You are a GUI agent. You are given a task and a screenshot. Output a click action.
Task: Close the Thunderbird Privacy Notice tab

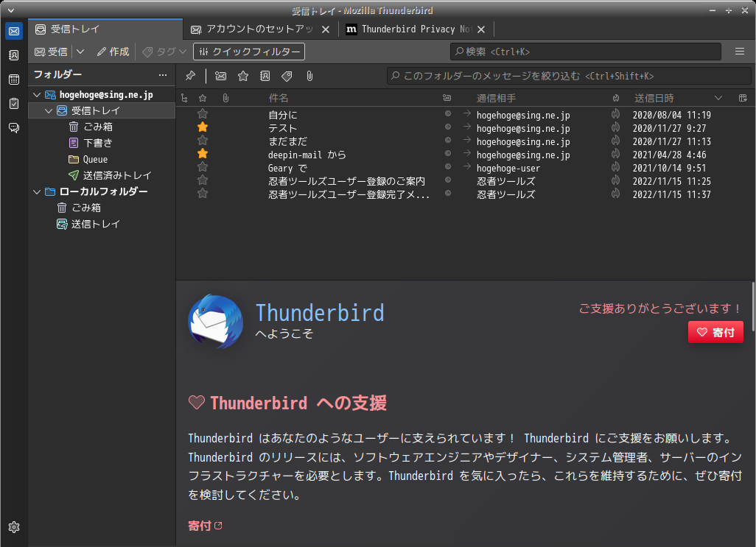480,29
